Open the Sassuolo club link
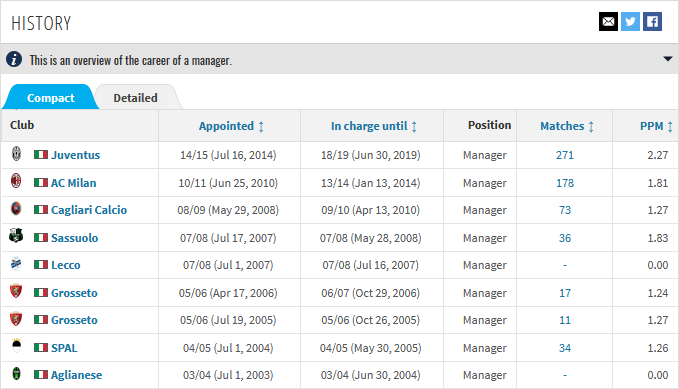This screenshot has height=389, width=679. click(x=74, y=238)
